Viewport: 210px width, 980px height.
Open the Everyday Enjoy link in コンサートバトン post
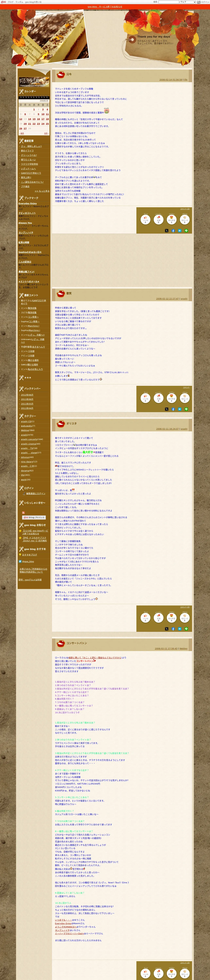pyautogui.click(x=63, y=923)
